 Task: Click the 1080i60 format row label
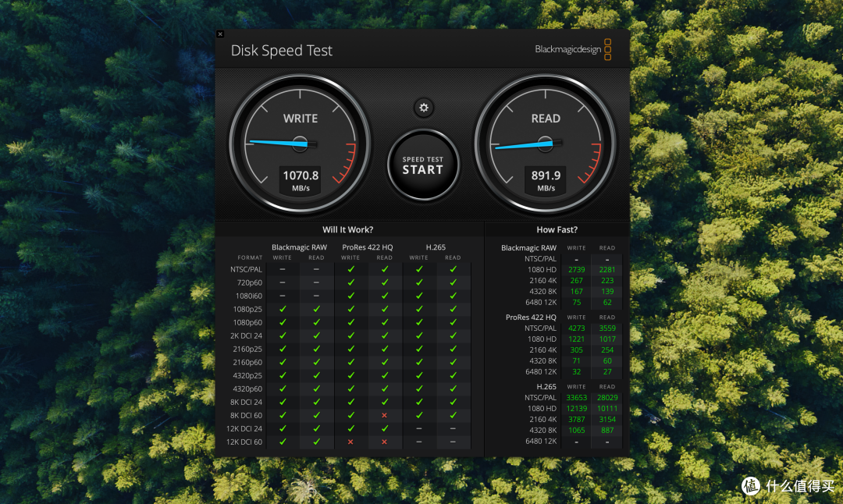pyautogui.click(x=249, y=296)
